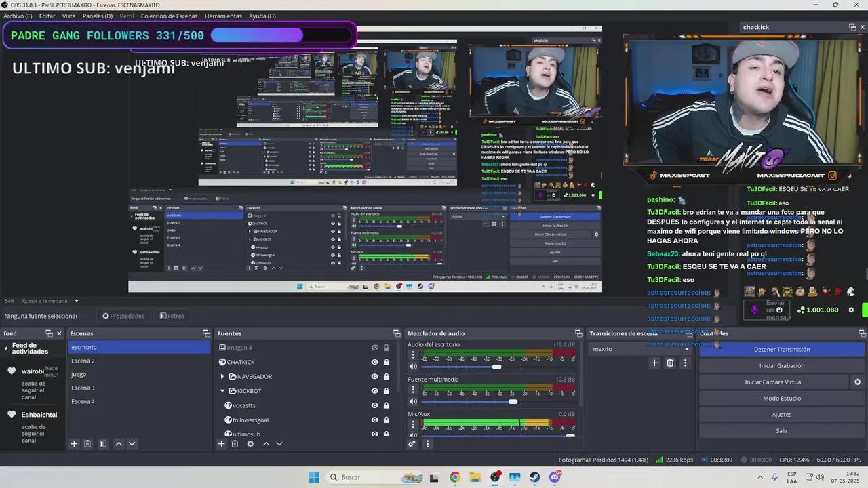Open scene filters icon in Escenas panel
Viewport: 868px width, 488px height.
click(x=103, y=444)
